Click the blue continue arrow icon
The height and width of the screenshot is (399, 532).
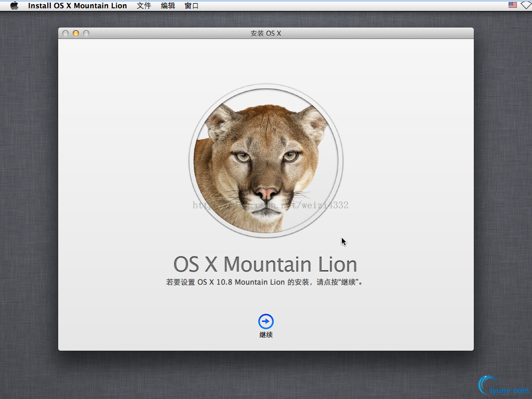tap(266, 322)
